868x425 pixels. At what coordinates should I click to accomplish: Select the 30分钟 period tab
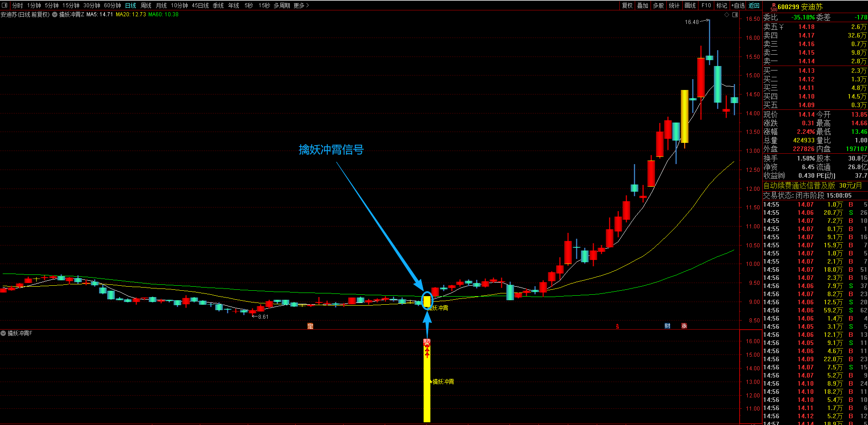point(92,5)
